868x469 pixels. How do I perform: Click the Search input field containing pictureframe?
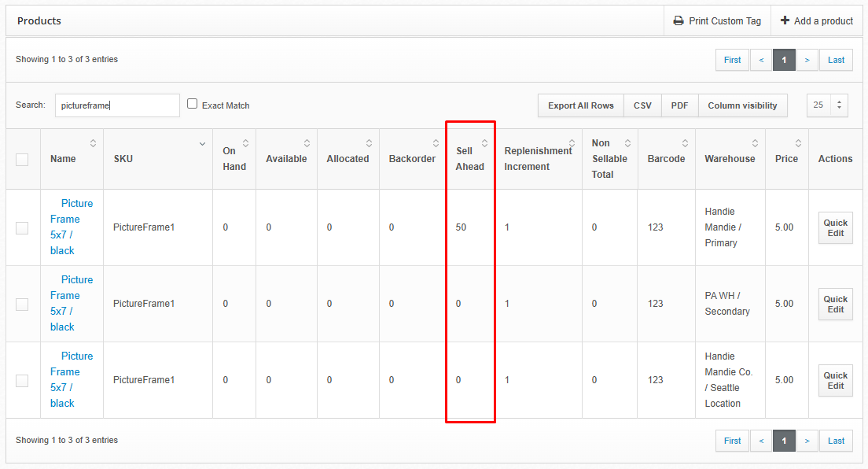117,105
